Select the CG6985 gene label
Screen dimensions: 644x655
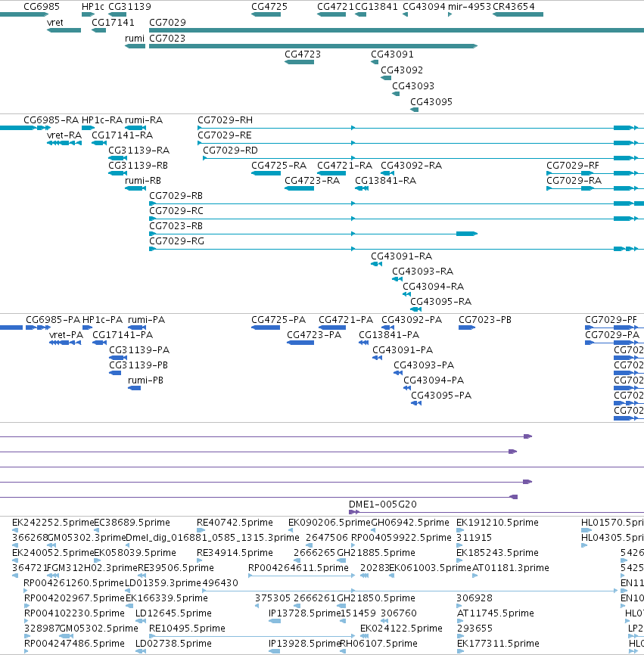(x=42, y=7)
